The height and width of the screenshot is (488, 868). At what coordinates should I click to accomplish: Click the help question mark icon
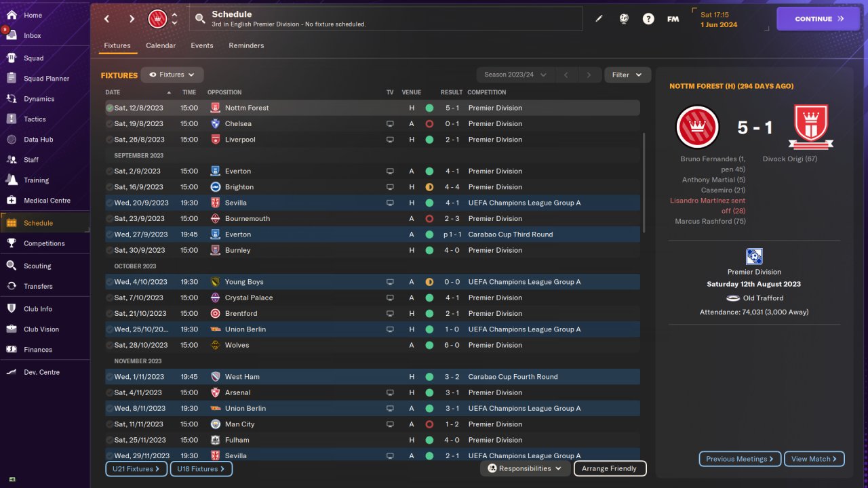point(648,19)
